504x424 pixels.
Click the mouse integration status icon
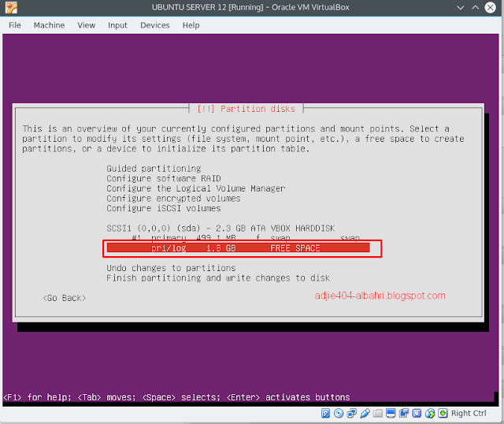click(x=430, y=413)
